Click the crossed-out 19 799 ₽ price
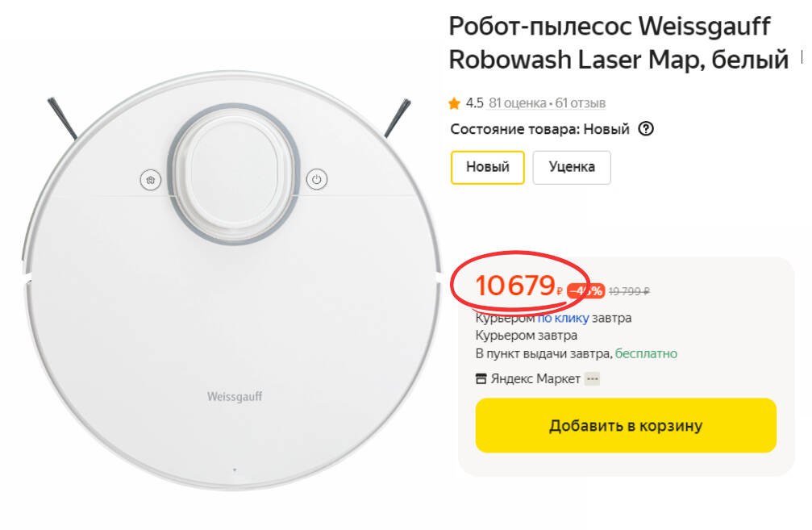This screenshot has width=812, height=530. 629,291
